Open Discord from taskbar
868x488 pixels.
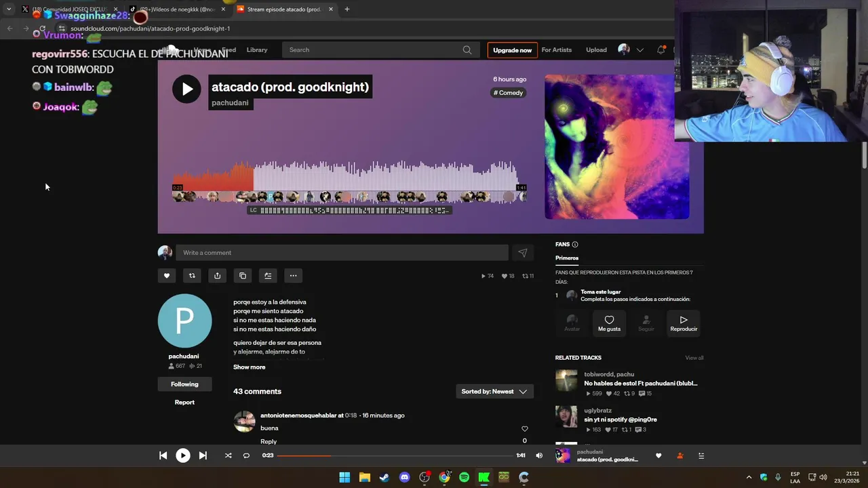point(405,477)
